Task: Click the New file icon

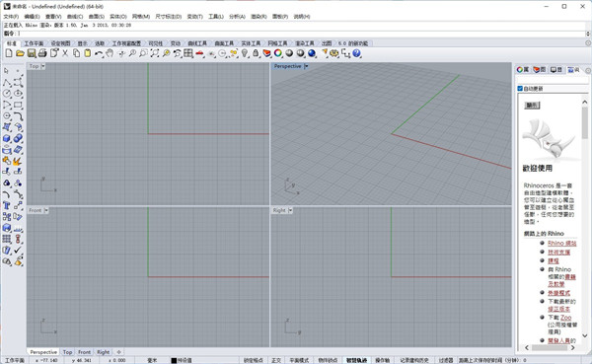Action: [9, 53]
